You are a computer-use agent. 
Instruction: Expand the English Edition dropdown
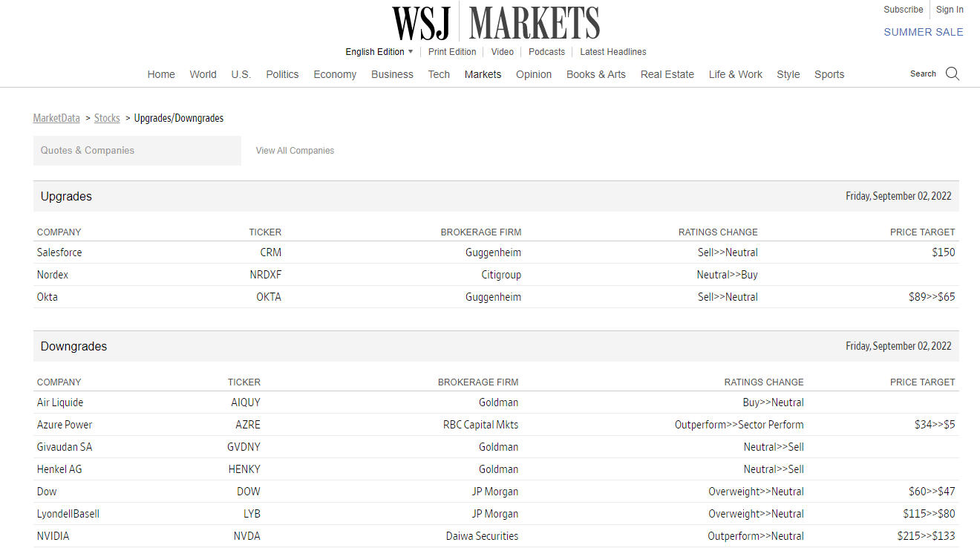pos(379,52)
